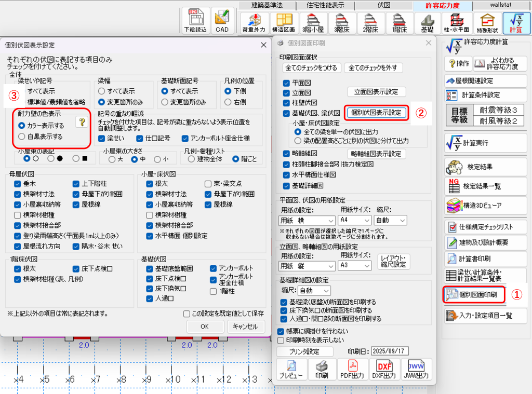532x394 pixels.
Task: Click the yellow help question mark icon
Action: [81, 122]
